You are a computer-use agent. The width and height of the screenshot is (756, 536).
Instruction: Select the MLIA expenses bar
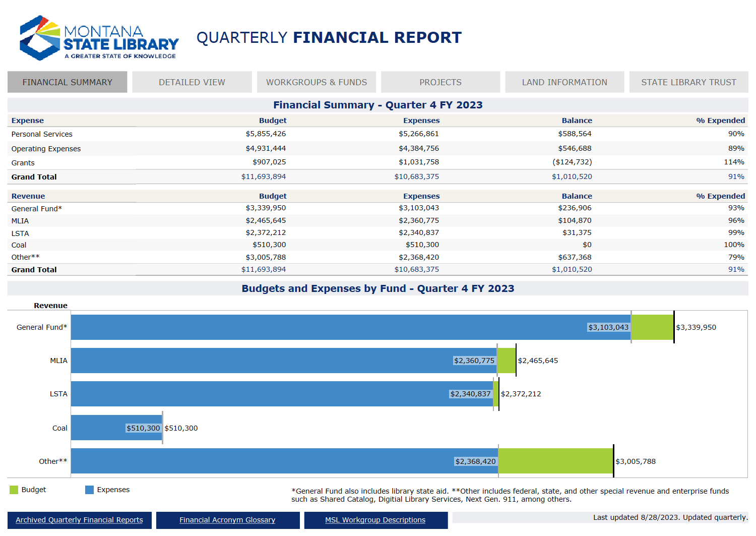(262, 361)
